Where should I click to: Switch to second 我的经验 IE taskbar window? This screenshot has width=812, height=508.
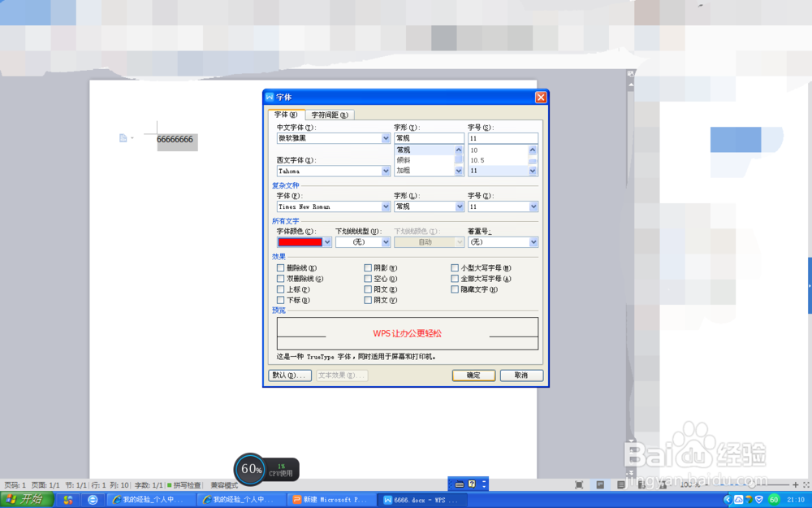pos(241,500)
